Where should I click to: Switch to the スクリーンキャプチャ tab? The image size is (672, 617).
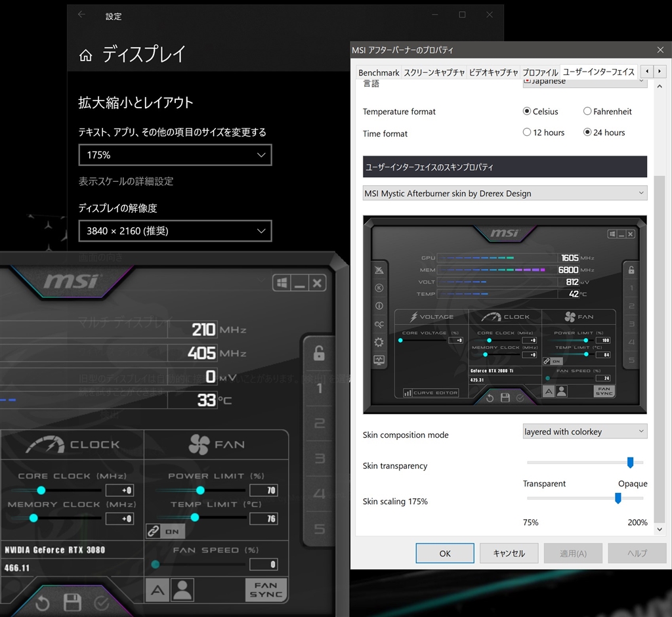[x=434, y=72]
